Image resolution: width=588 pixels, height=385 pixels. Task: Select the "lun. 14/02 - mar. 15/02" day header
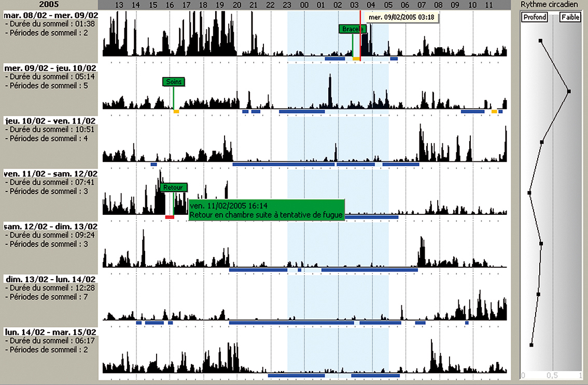(51, 333)
